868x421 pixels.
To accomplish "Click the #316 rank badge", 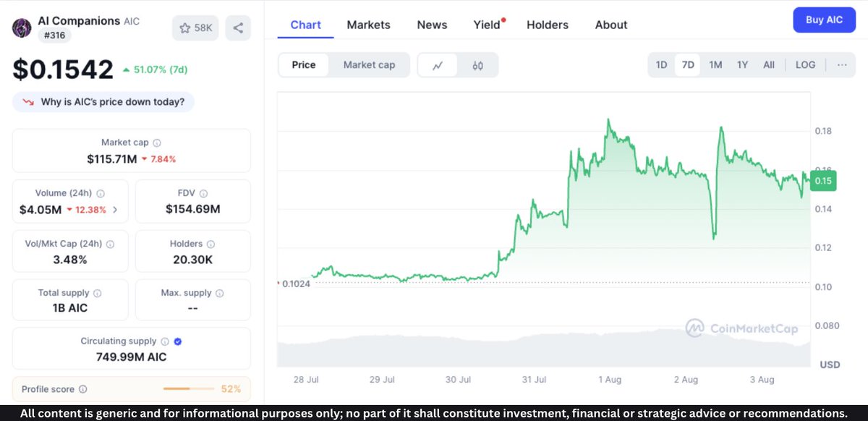I will pos(54,35).
